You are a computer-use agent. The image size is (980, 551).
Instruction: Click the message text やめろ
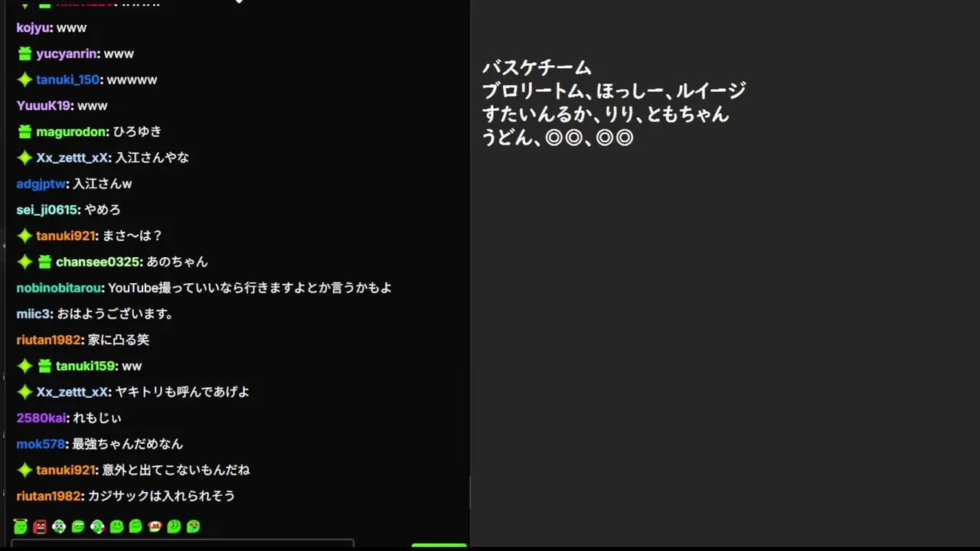tap(103, 210)
